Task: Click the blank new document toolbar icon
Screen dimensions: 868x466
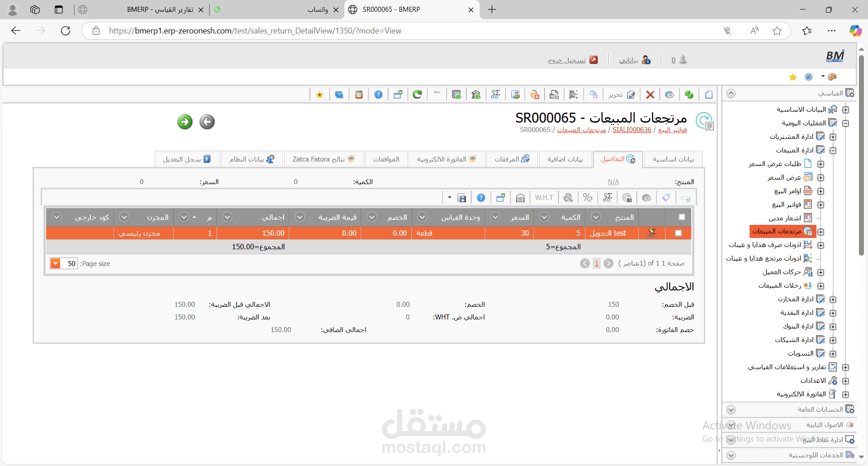Action: click(708, 95)
